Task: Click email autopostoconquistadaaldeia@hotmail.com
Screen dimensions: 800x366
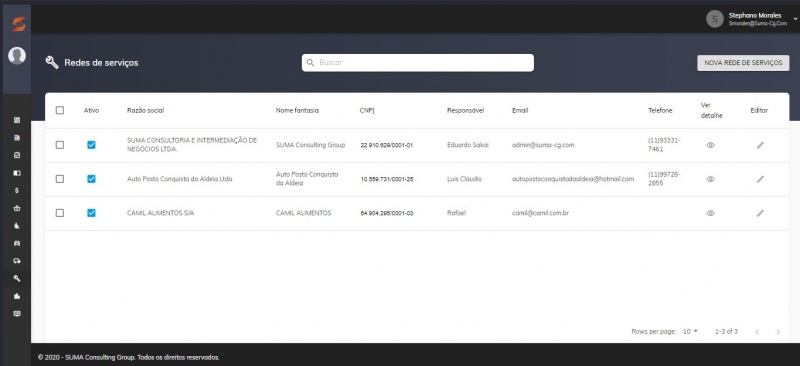Action: click(x=573, y=179)
